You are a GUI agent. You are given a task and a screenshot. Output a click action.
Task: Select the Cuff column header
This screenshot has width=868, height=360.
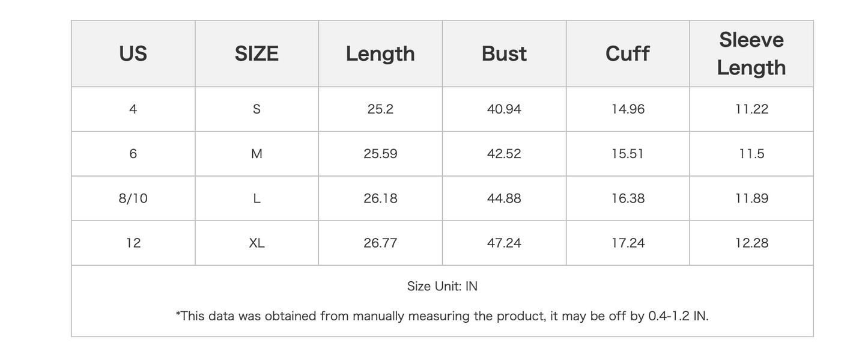coord(627,53)
